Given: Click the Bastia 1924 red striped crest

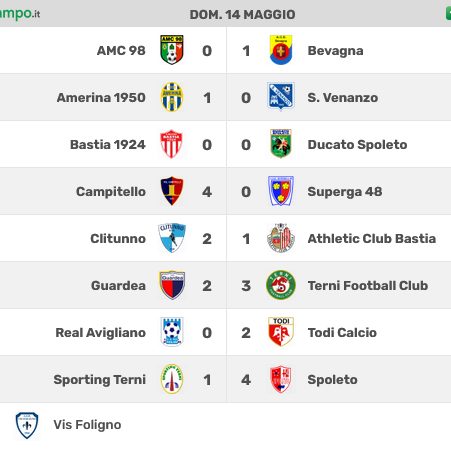Looking at the screenshot, I should pyautogui.click(x=171, y=144).
